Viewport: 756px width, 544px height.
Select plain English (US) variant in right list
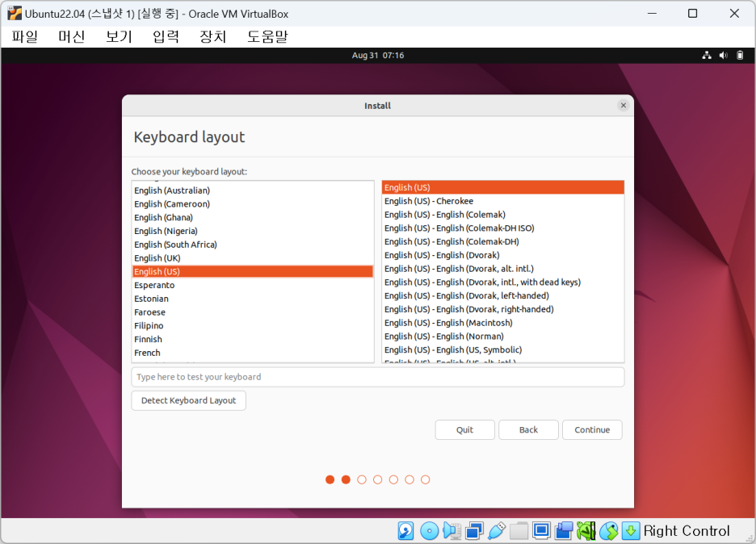[503, 187]
